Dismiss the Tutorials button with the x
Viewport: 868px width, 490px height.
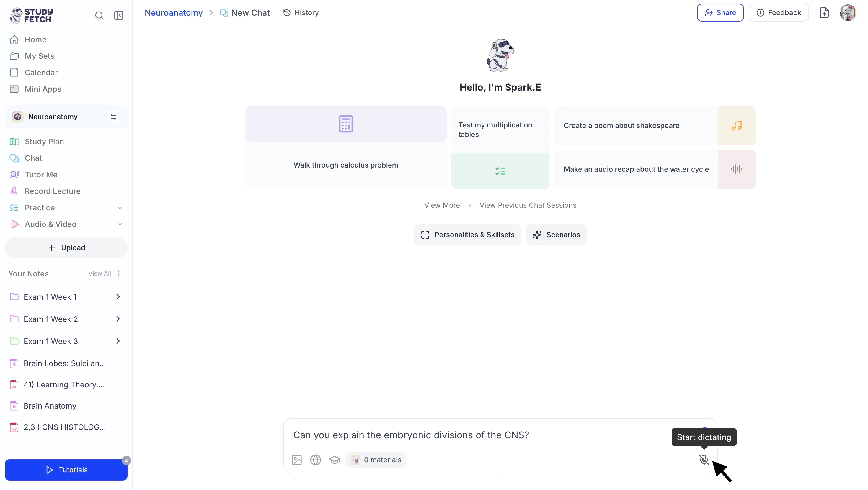click(126, 461)
